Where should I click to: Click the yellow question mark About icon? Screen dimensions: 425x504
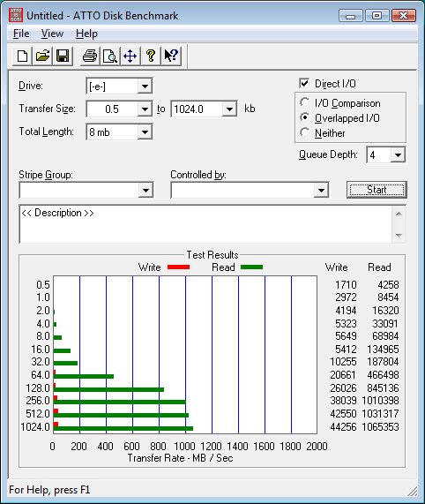pos(151,56)
